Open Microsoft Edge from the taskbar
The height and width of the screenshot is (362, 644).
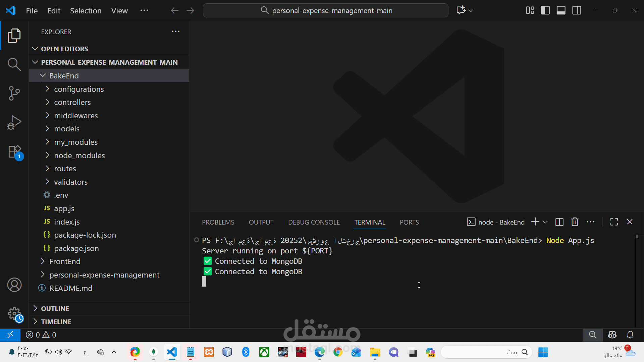[319, 352]
